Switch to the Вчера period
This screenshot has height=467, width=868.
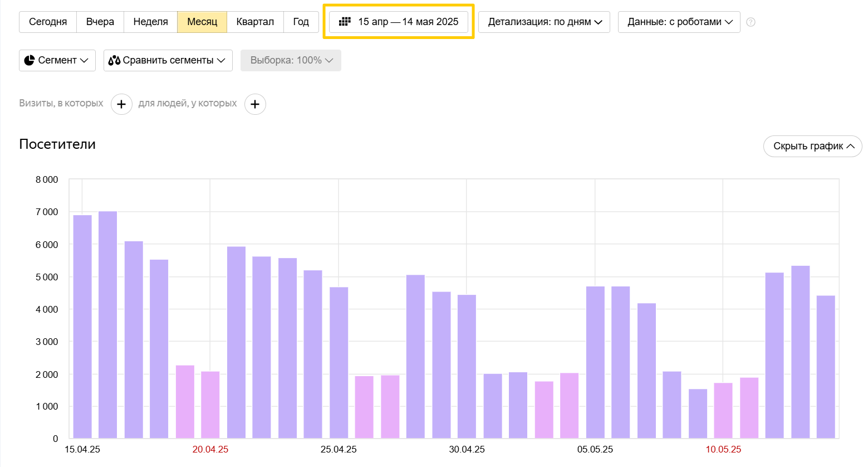point(100,22)
